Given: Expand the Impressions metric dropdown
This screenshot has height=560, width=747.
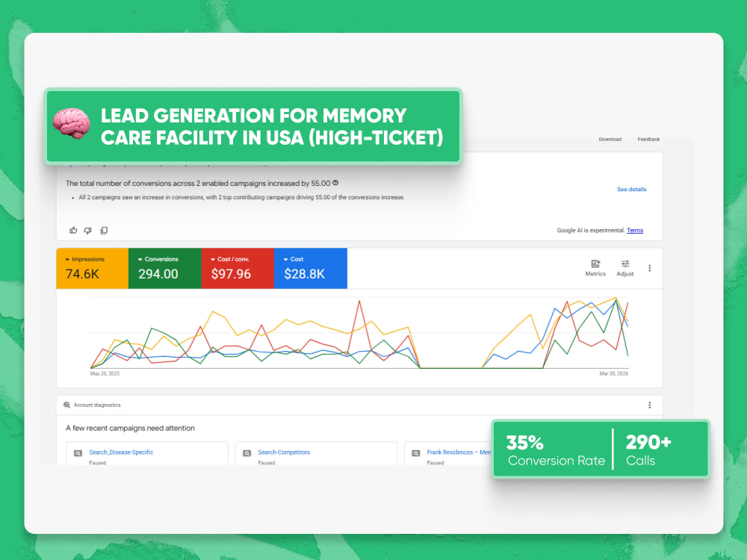Looking at the screenshot, I should pos(67,260).
